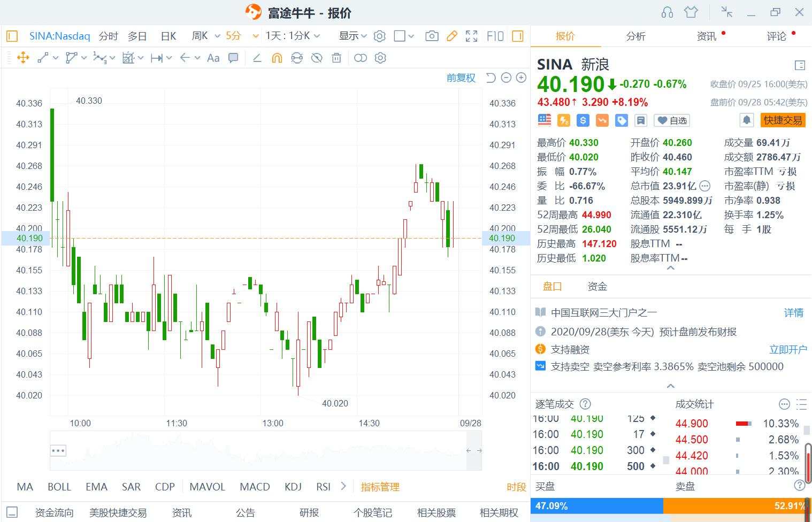Select the orange move/crosshair cursor tool
Screen dimensions: 812x522
point(23,58)
